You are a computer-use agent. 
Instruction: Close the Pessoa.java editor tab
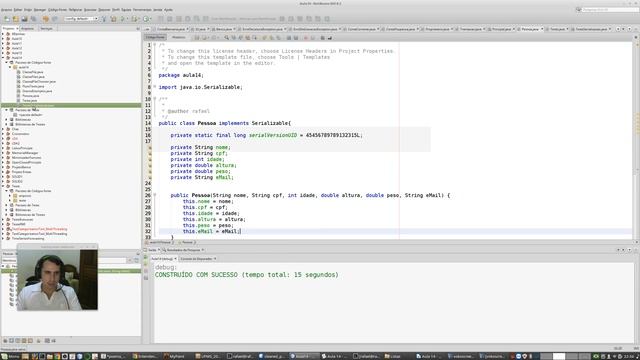point(542,29)
